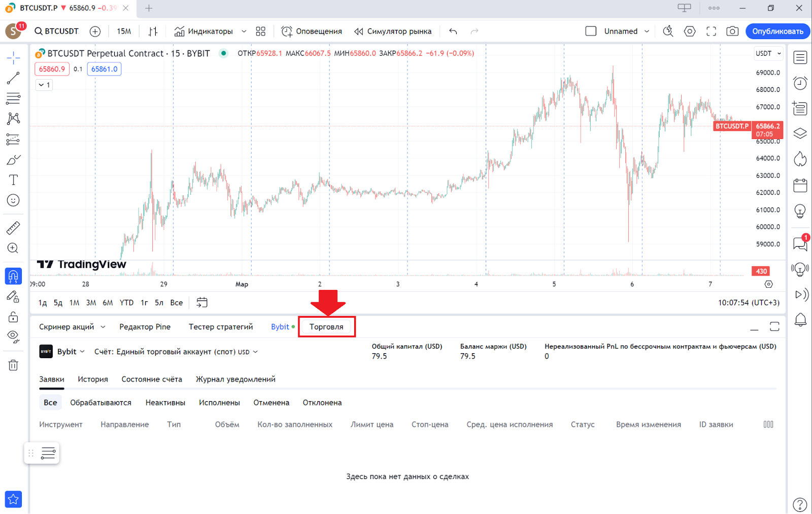The width and height of the screenshot is (812, 514).
Task: Click the Оповещения alerts button
Action: 312,31
